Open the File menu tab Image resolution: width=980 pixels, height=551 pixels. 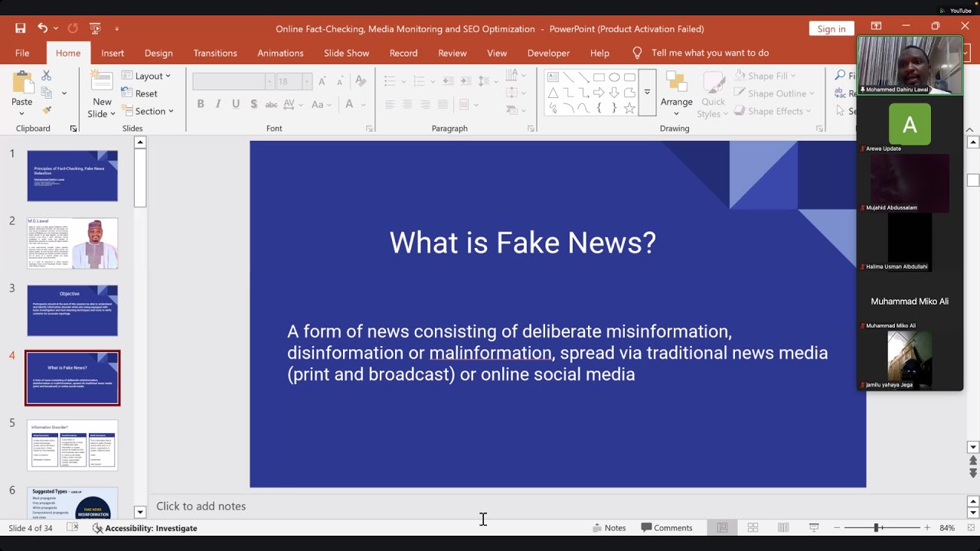pos(22,53)
